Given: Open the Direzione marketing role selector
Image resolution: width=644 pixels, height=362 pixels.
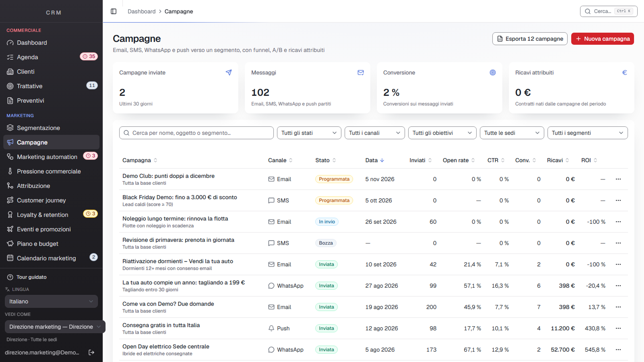Looking at the screenshot, I should (55, 327).
